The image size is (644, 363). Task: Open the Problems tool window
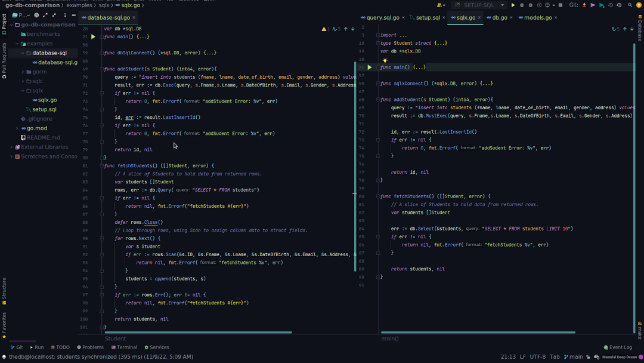[91, 347]
